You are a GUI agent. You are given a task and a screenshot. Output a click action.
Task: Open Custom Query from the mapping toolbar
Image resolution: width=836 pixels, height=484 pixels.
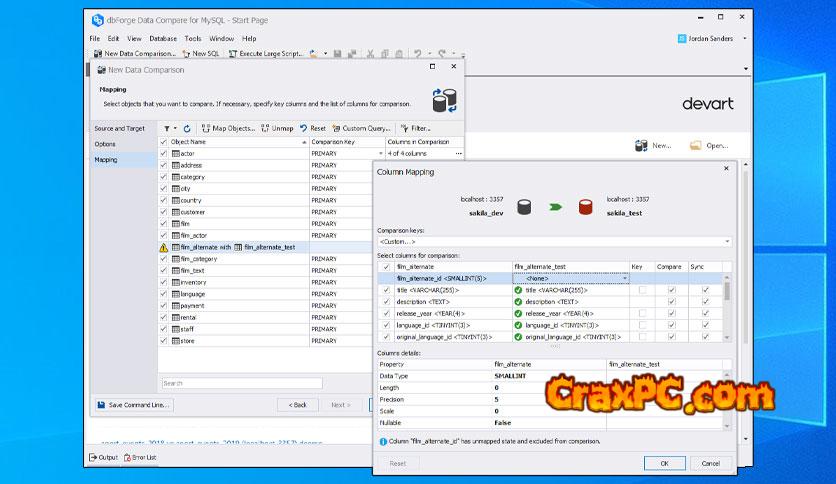pyautogui.click(x=336, y=128)
